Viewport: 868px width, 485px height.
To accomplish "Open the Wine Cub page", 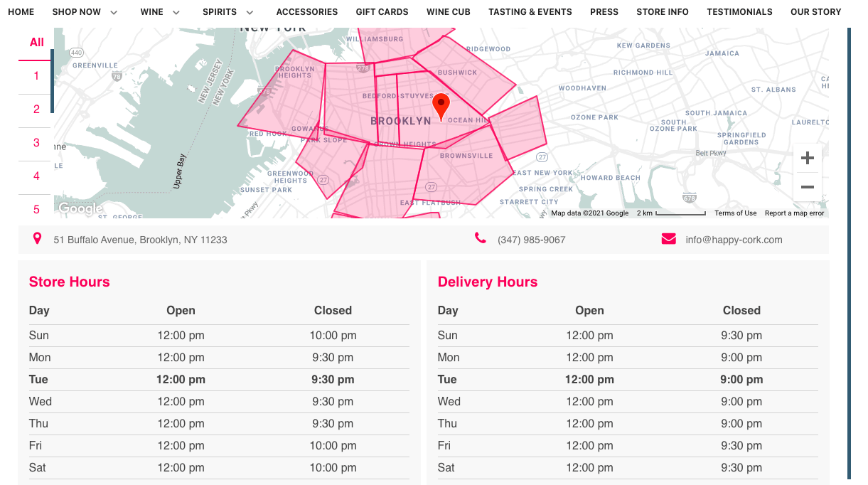I will 449,12.
